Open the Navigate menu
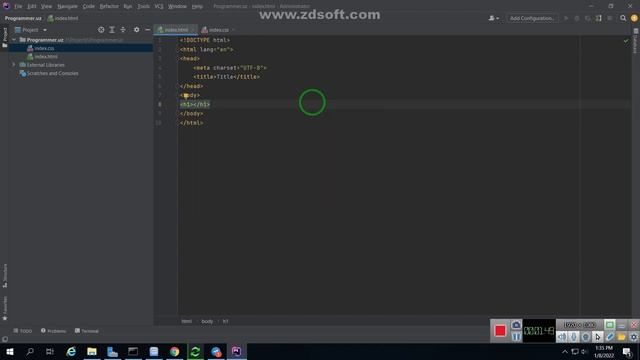 point(67,7)
